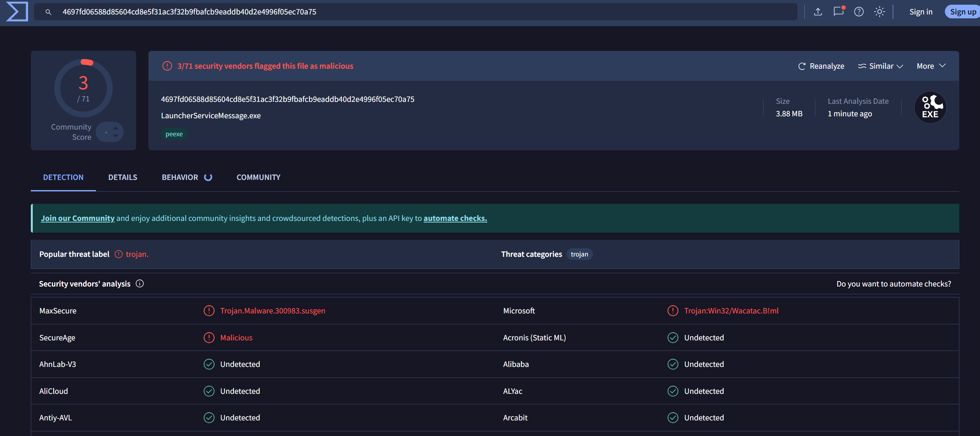Click the Sign in button

tap(921, 12)
